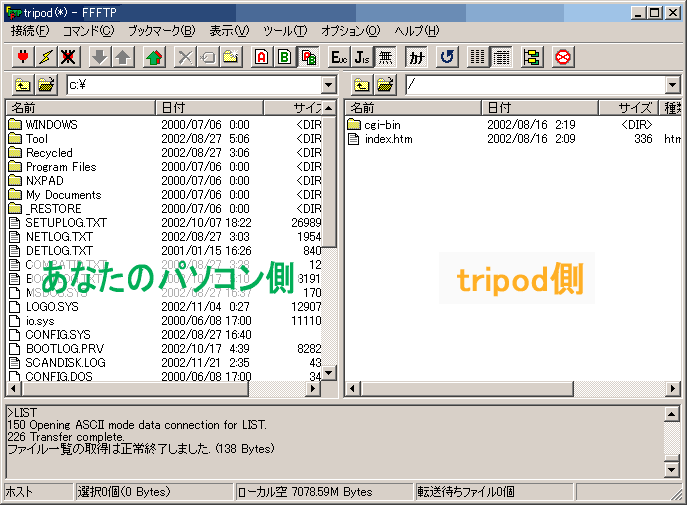Select SETUPLOG.TXT in local file list

(x=65, y=223)
